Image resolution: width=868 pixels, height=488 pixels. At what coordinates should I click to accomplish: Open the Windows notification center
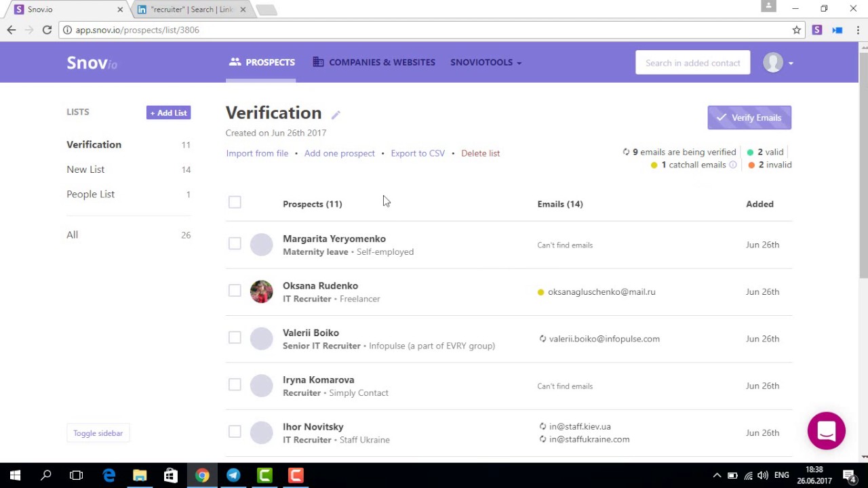click(x=849, y=475)
